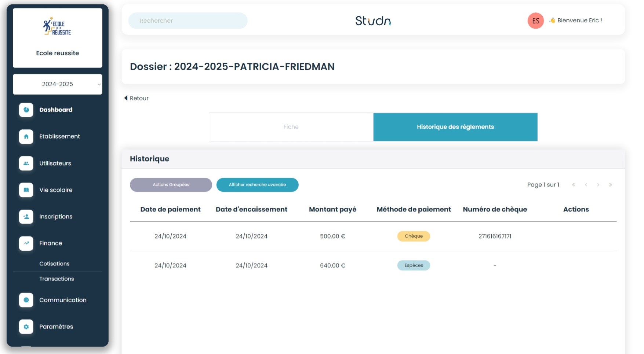Open Paramètres via the gear icon

coord(26,327)
